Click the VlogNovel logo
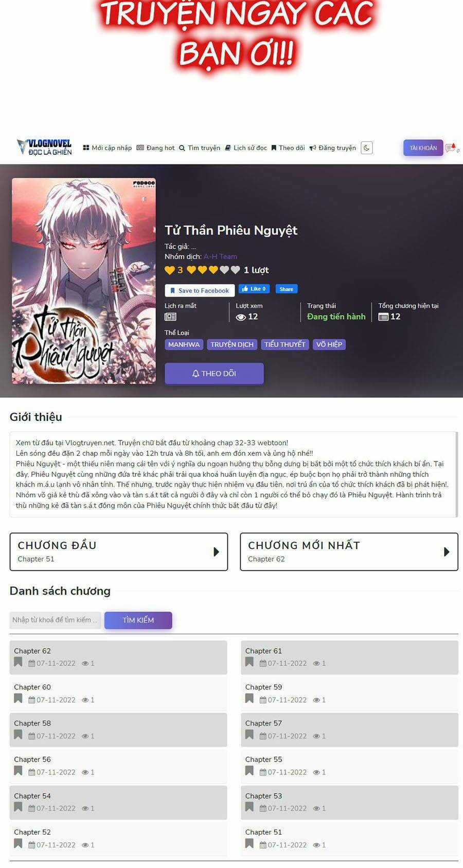Screen dimensions: 463x868 click(x=44, y=147)
